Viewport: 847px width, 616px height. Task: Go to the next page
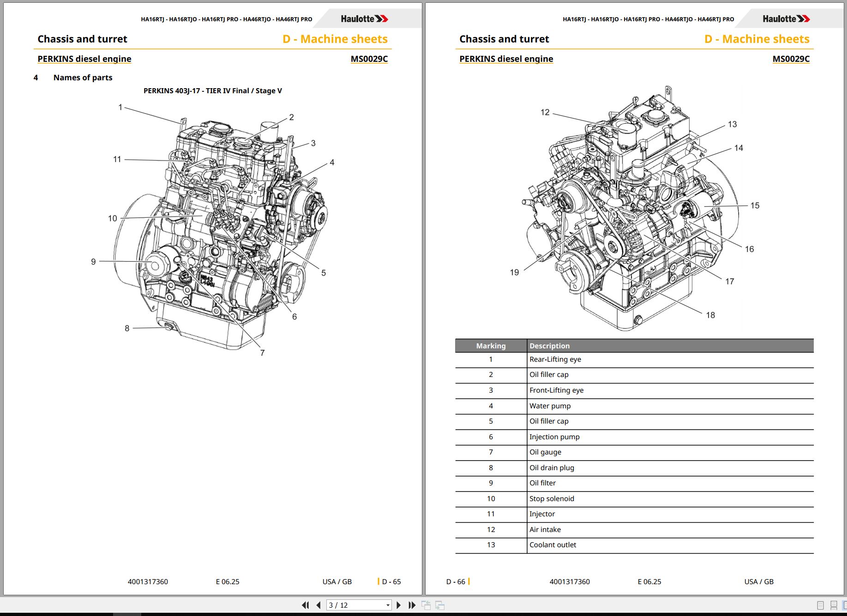pyautogui.click(x=399, y=605)
